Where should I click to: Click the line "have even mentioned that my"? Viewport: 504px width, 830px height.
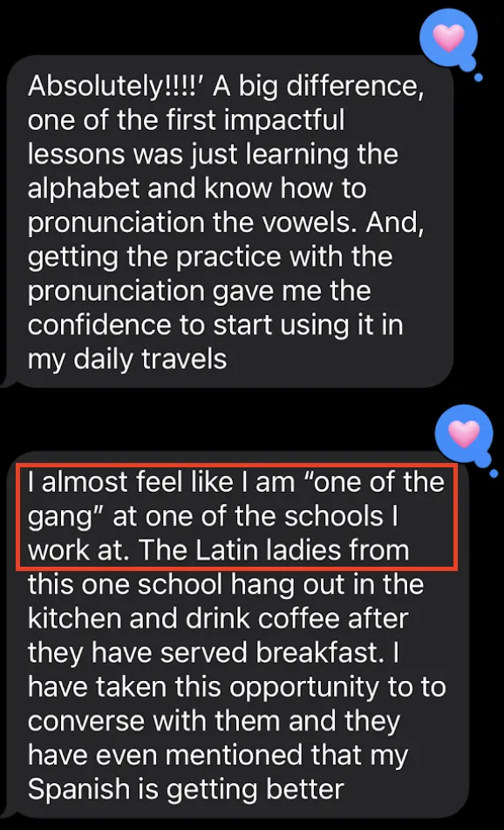coord(219,755)
